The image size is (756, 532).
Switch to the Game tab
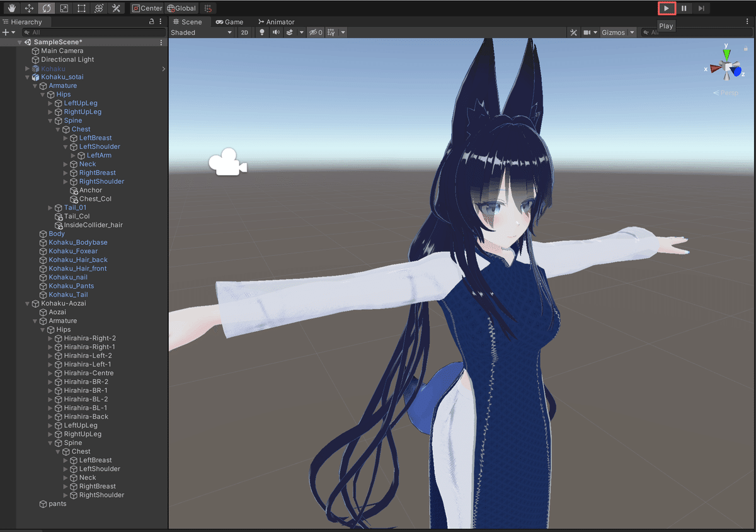click(x=230, y=21)
